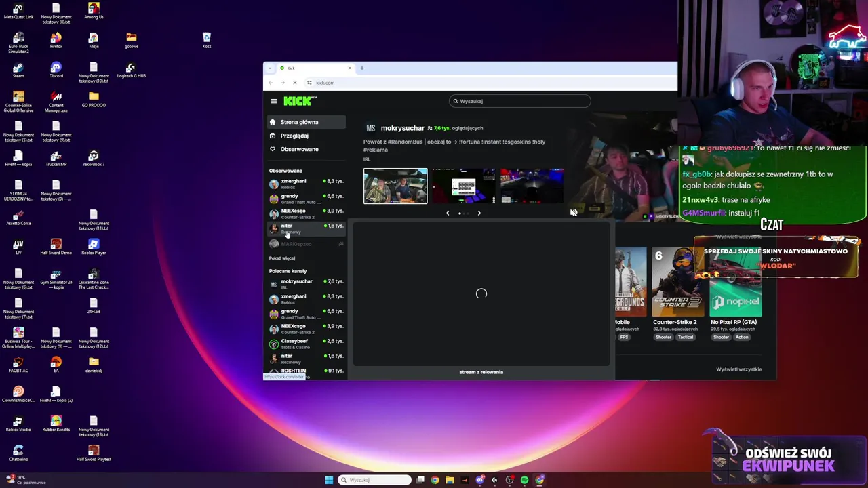The image size is (868, 488).
Task: Select Logitech G HUB desktop icon
Action: click(131, 69)
